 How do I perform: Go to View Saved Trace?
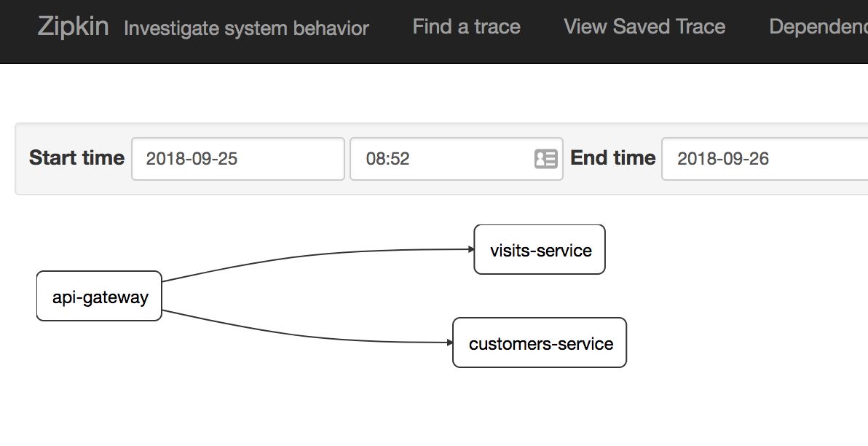[x=644, y=27]
